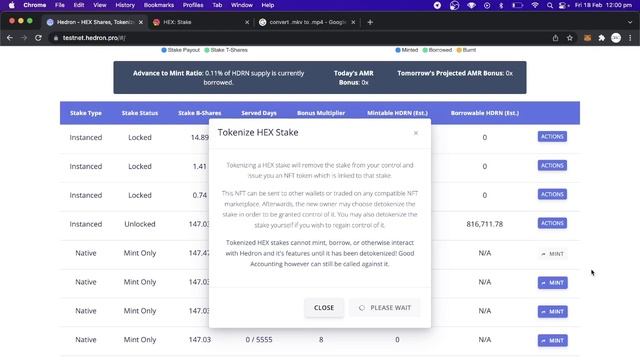Open the History menu
This screenshot has height=360, width=640.
click(125, 5)
